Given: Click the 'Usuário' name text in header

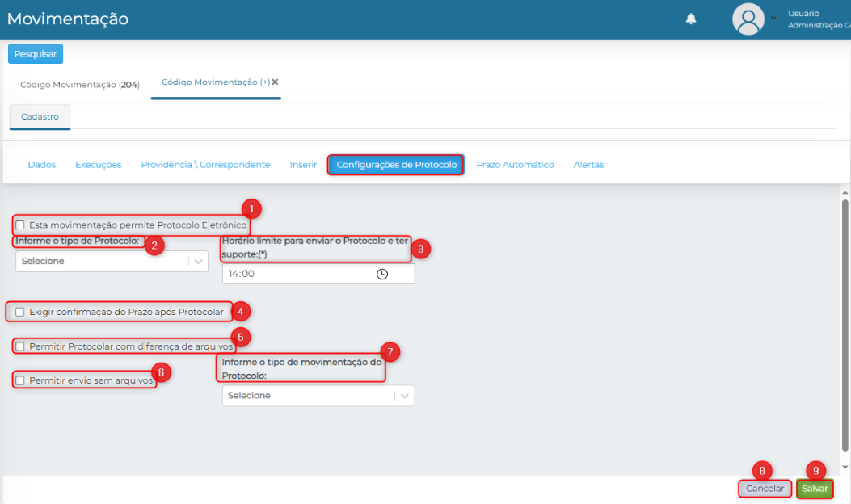Looking at the screenshot, I should tap(804, 13).
